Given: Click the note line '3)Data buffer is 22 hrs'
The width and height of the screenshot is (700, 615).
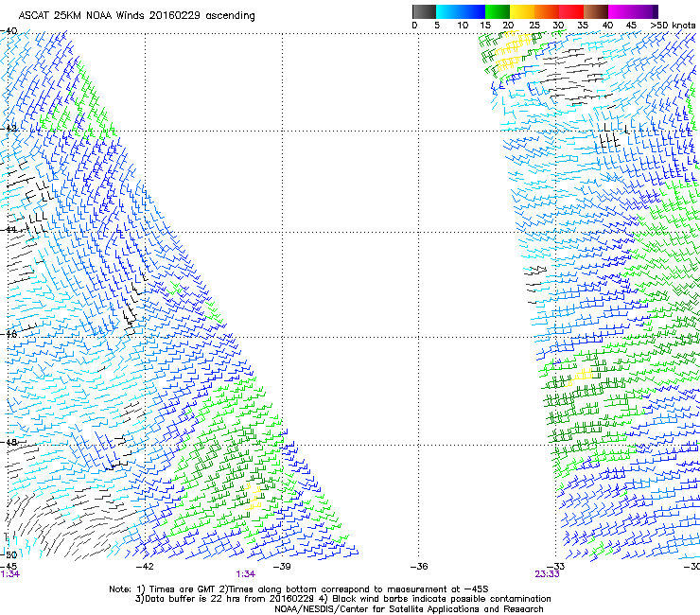Looking at the screenshot, I should 342,599.
